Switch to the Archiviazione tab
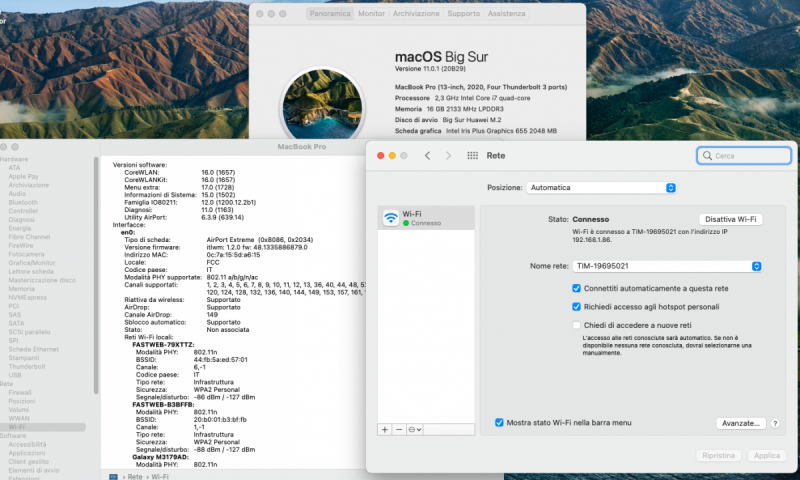Image resolution: width=800 pixels, height=480 pixels. pyautogui.click(x=416, y=14)
